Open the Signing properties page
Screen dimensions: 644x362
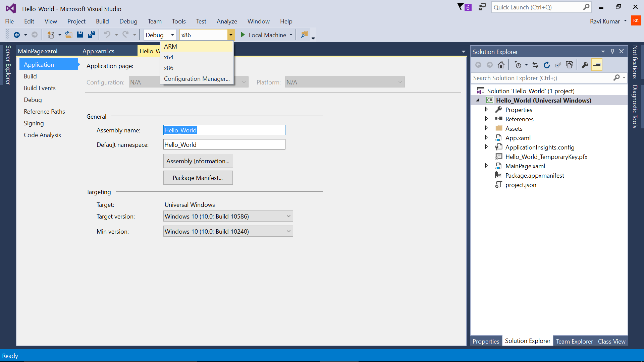34,123
